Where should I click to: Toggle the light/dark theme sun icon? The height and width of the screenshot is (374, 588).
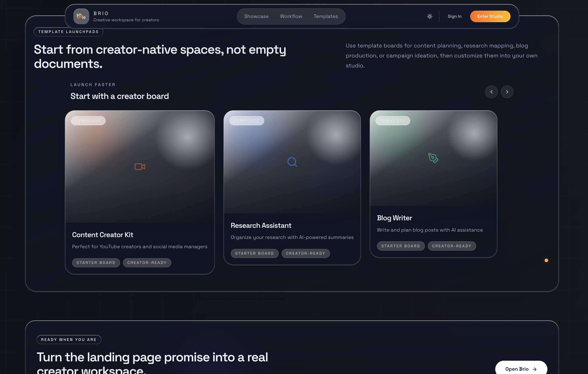click(430, 16)
